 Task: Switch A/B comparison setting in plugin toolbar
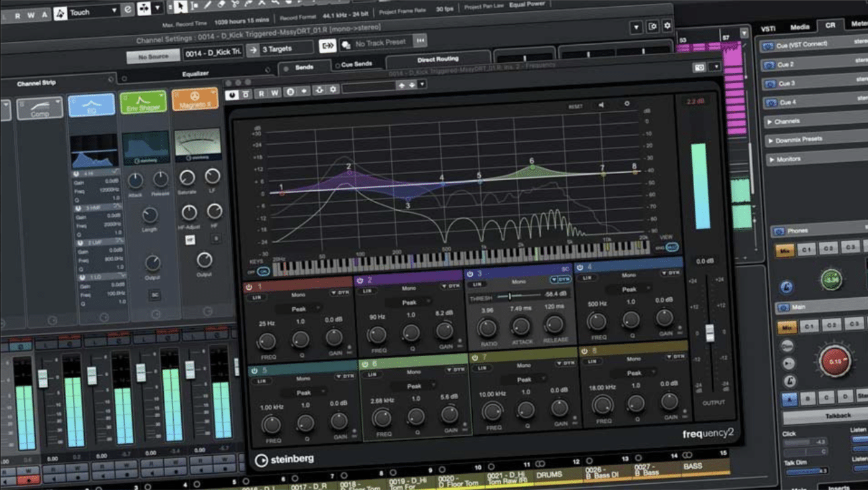click(x=291, y=92)
